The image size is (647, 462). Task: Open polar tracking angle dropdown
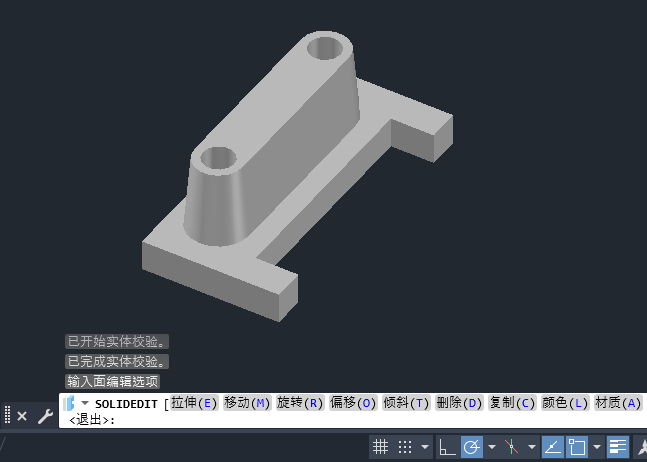click(x=491, y=447)
